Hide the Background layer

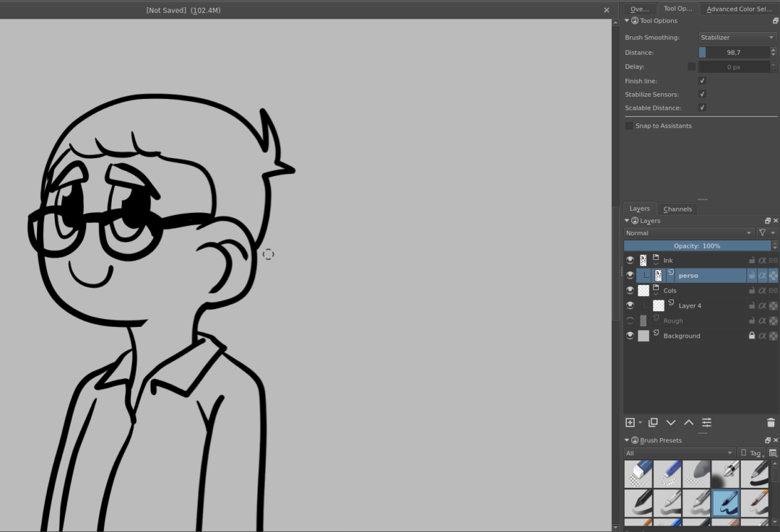click(x=629, y=335)
